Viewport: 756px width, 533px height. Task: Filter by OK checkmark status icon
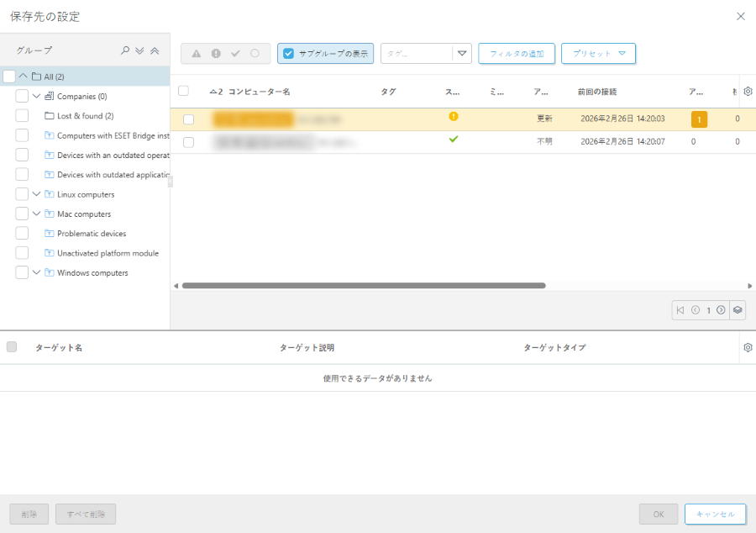235,54
